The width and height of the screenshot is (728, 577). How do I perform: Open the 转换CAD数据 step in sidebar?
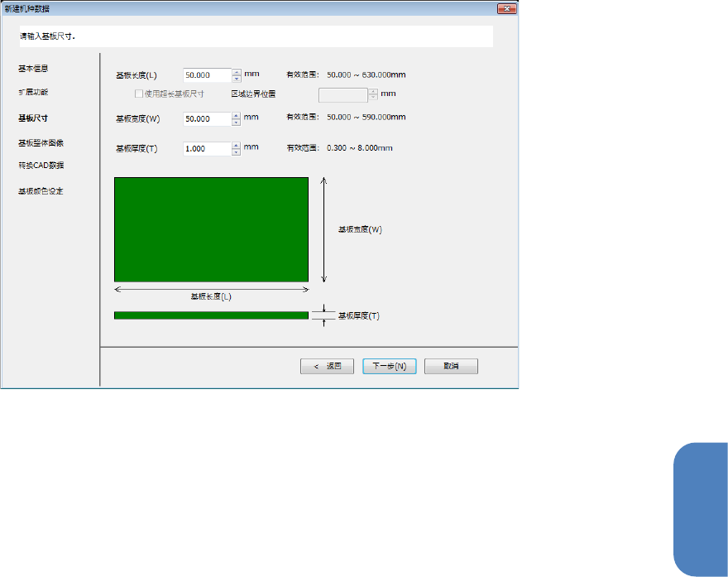41,166
